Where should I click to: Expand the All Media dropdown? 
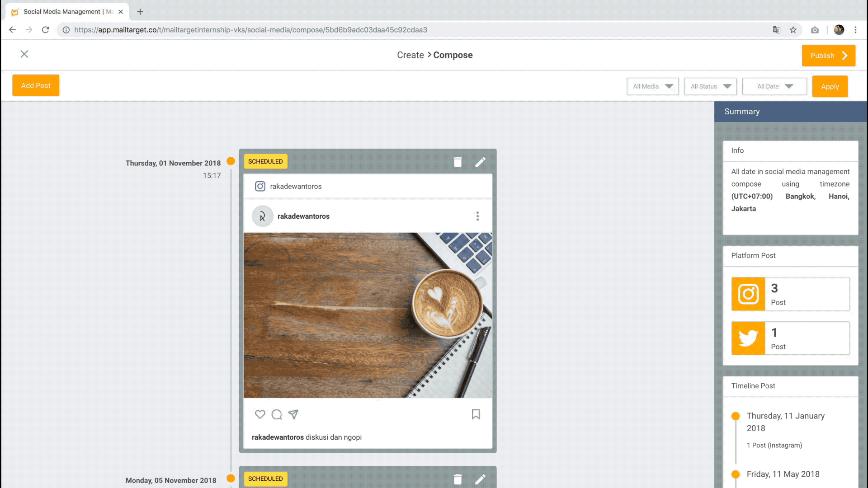click(652, 86)
